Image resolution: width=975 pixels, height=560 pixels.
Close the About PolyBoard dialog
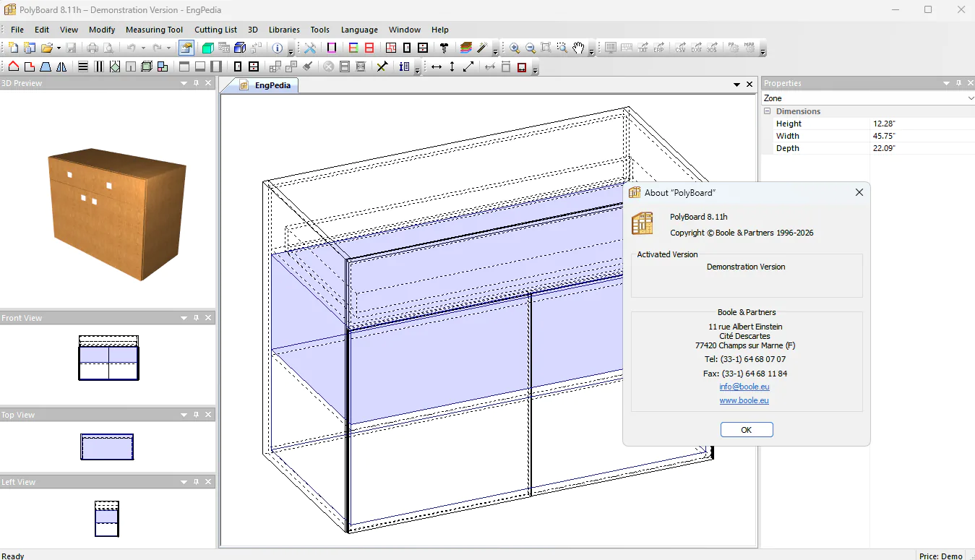click(x=859, y=192)
